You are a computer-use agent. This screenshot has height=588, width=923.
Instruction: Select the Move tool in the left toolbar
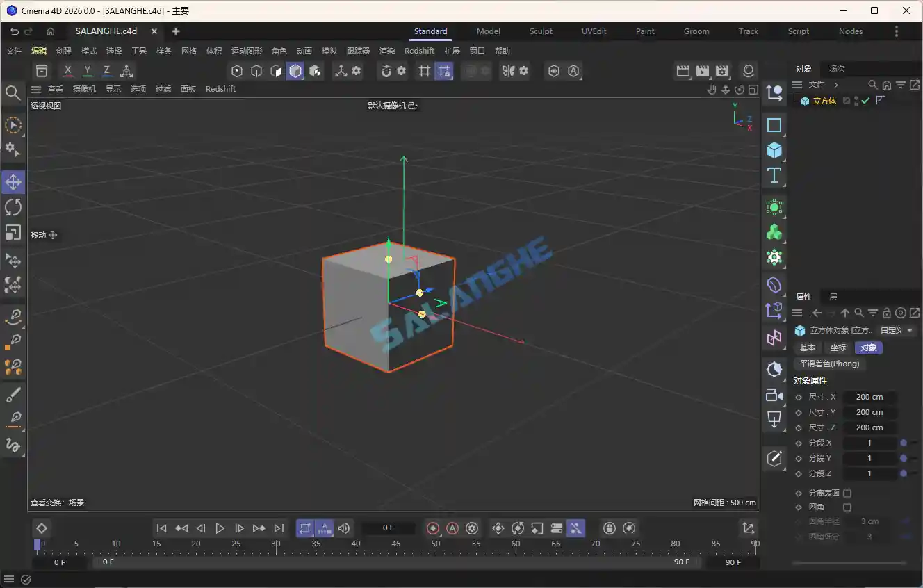(x=13, y=181)
